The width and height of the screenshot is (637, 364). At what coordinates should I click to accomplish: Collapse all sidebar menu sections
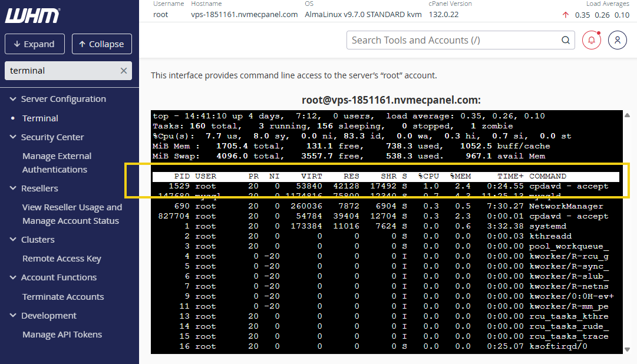click(x=101, y=44)
